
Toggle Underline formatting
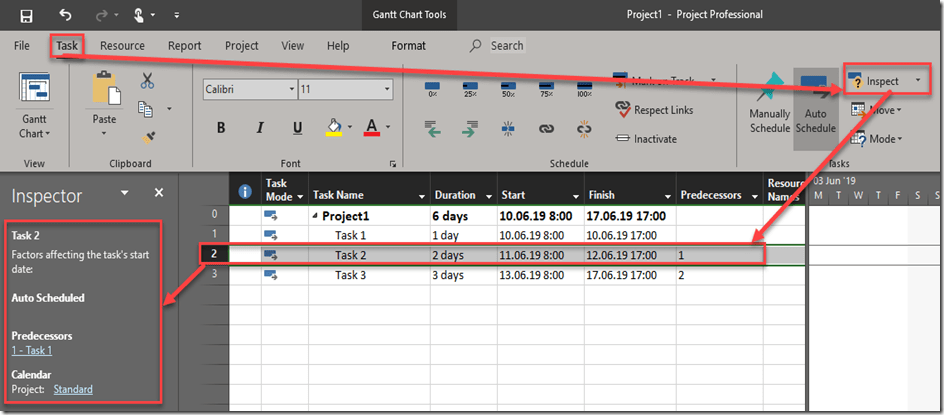297,128
